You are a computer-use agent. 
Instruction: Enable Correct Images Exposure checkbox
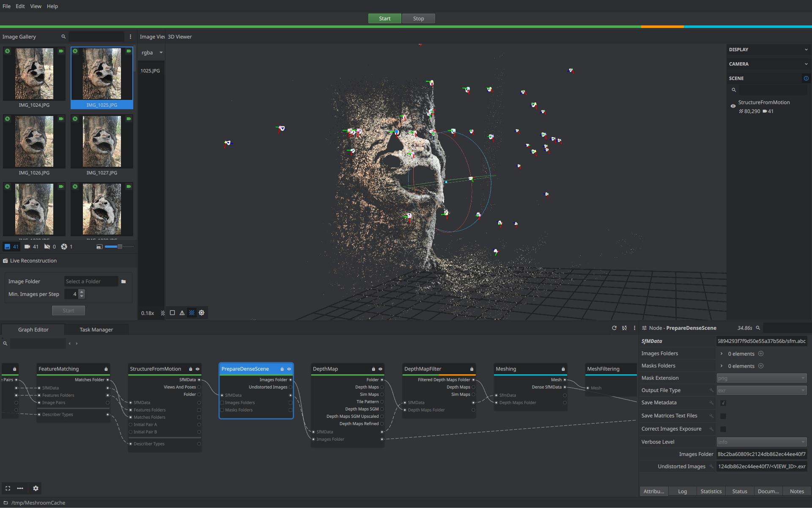[x=723, y=429]
